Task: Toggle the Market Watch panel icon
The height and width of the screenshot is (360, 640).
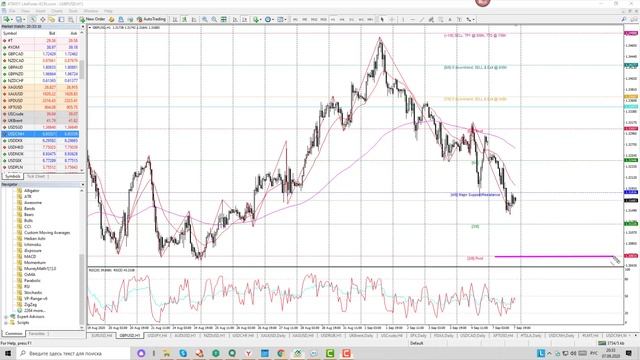Action: (x=33, y=19)
